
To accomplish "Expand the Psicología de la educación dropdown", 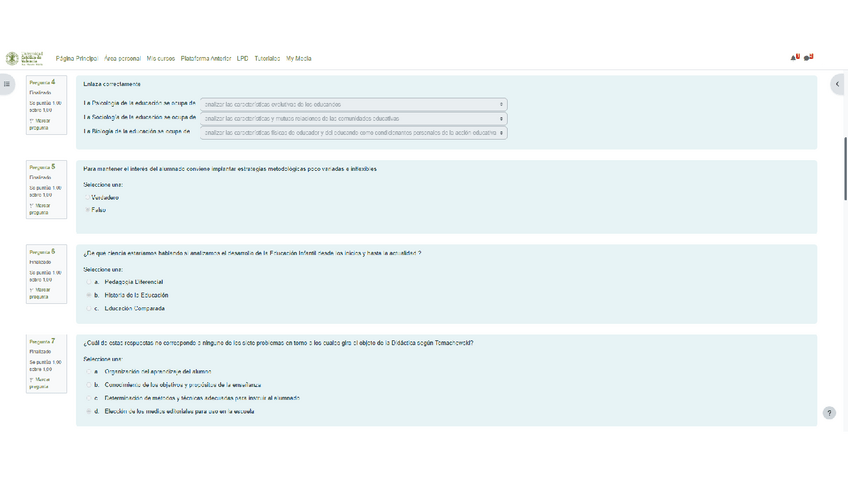I will 353,104.
